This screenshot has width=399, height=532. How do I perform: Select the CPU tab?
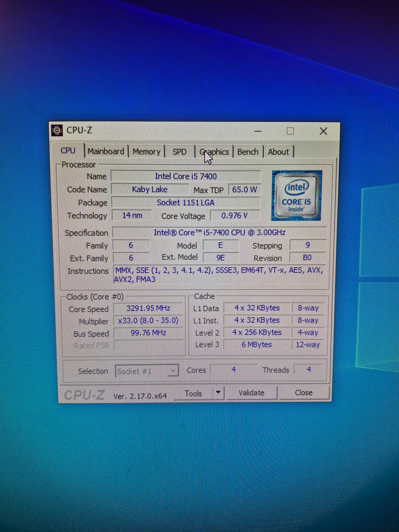pyautogui.click(x=68, y=151)
